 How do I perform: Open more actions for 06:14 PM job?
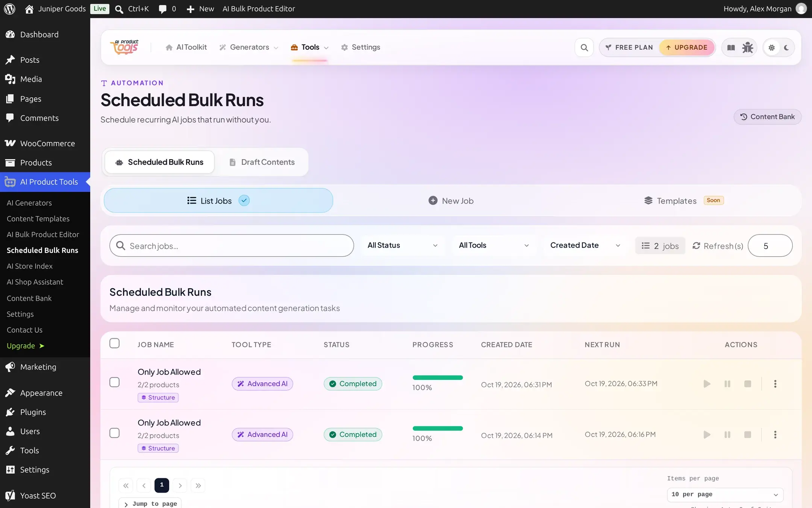coord(775,435)
